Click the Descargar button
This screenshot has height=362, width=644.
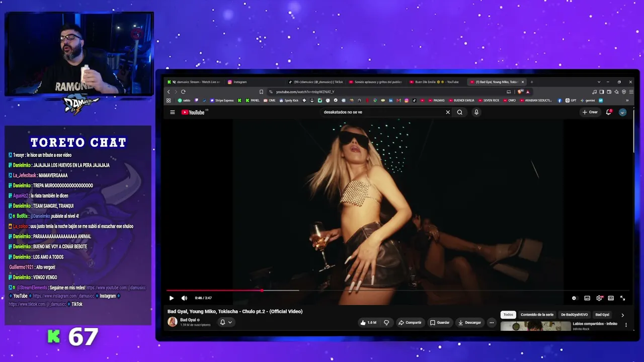470,323
